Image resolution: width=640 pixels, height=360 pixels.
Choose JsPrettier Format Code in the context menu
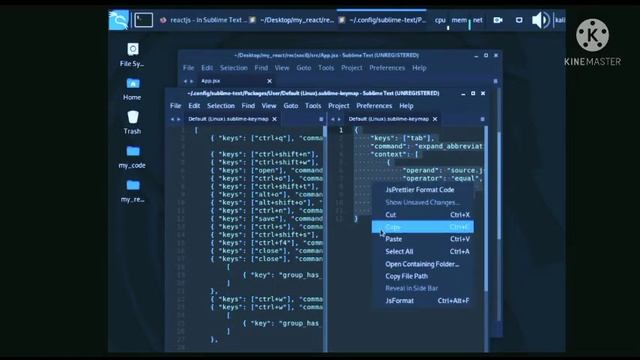pos(423,190)
